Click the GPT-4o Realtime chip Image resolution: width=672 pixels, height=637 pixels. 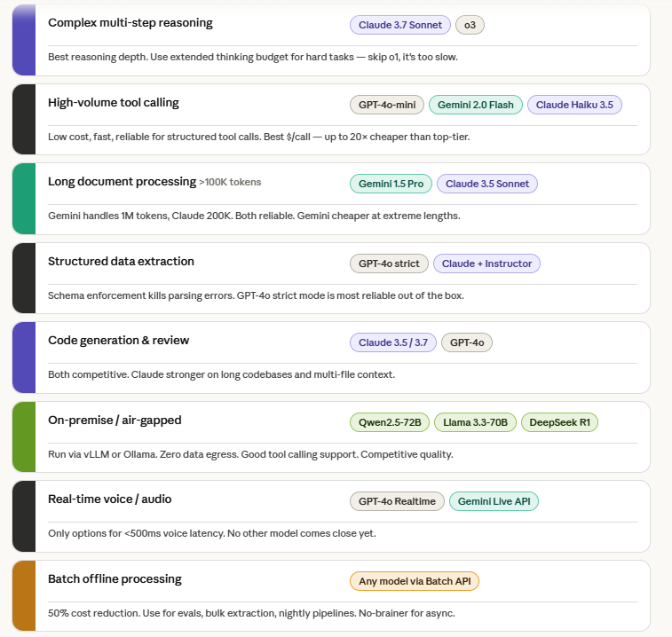397,501
